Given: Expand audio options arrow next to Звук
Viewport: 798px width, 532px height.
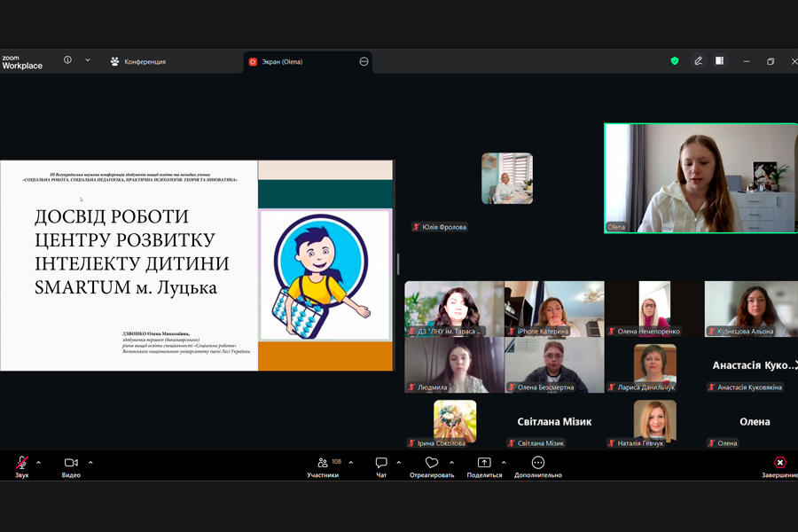Looking at the screenshot, I should [39, 463].
